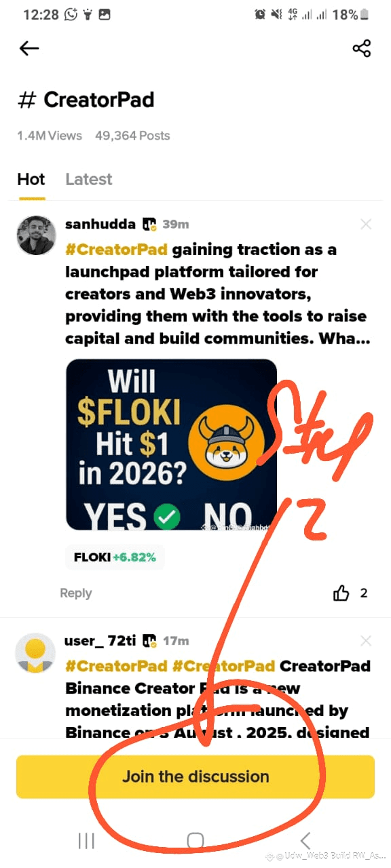Open the $FLOKI poll image
The height and width of the screenshot is (868, 391).
point(172,445)
